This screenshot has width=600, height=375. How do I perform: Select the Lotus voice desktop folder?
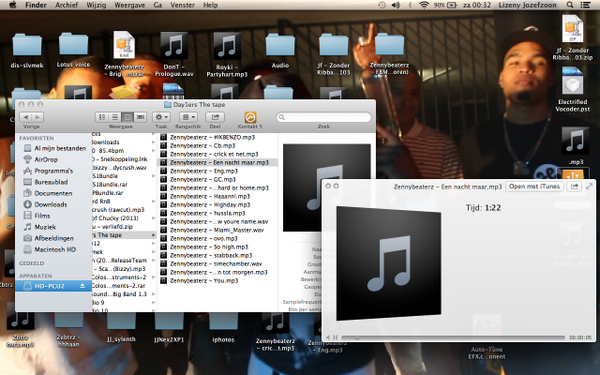point(73,50)
